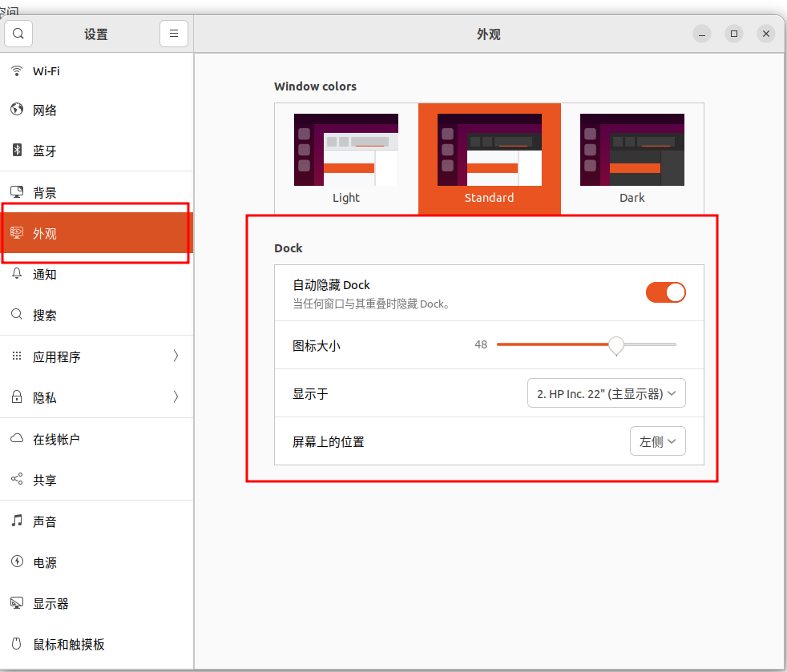The height and width of the screenshot is (672, 787).
Task: Open the hamburger menu in Settings header
Action: click(174, 34)
